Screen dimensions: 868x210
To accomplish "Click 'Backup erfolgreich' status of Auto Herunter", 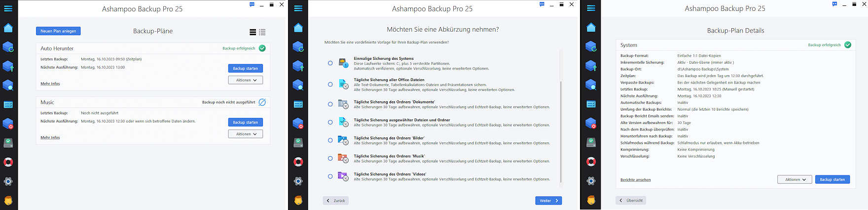I will [239, 48].
